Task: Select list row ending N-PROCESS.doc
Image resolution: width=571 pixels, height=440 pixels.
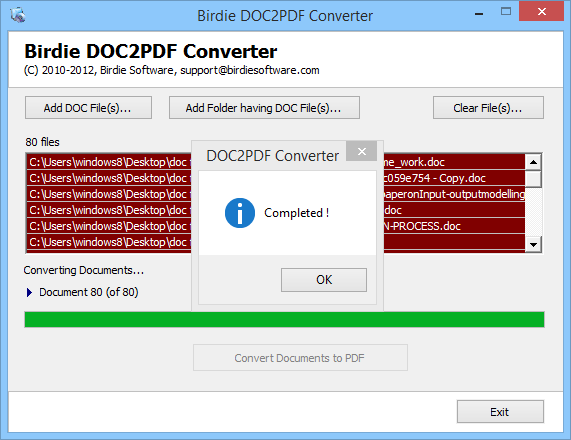Action: click(276, 226)
